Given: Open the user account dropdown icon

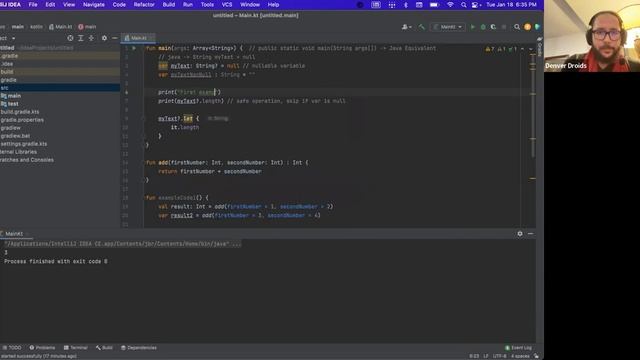Looking at the screenshot, I should click(407, 27).
